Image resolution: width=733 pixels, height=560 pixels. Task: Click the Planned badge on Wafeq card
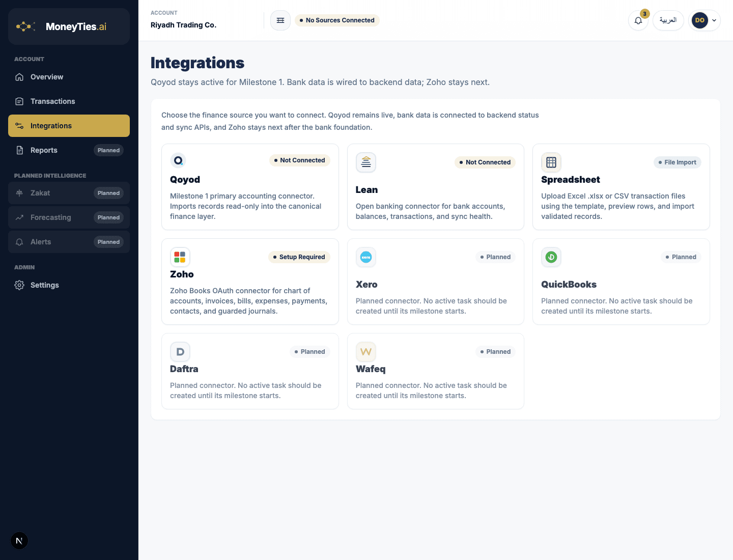(x=495, y=352)
